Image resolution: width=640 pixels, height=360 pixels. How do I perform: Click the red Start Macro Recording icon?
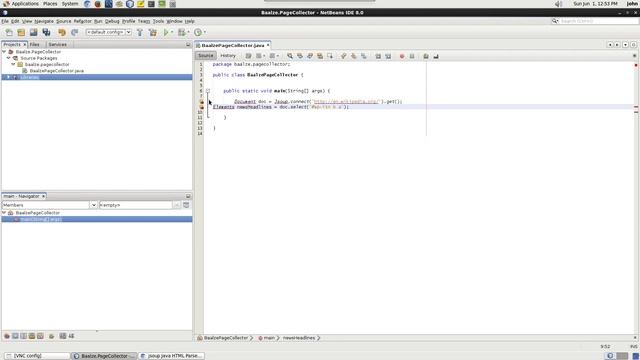[x=402, y=56]
